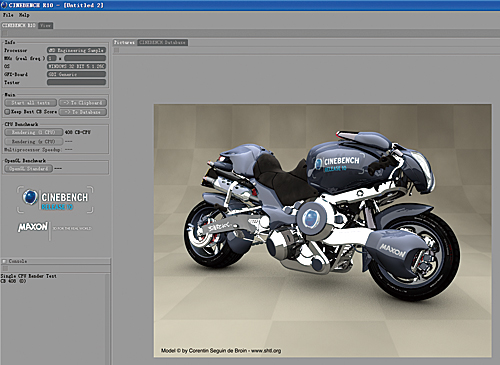Screen dimensions: 500x365
Task: Collapse the Console panel
Action: click(4, 261)
